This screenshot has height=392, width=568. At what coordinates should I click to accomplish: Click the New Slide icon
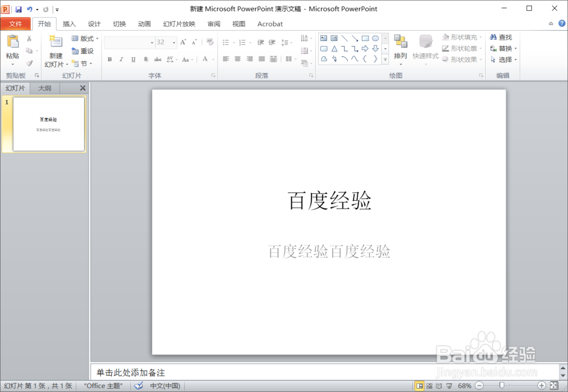pyautogui.click(x=56, y=41)
